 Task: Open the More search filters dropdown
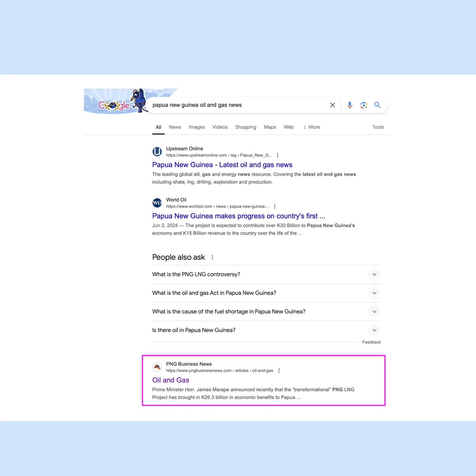click(x=311, y=127)
